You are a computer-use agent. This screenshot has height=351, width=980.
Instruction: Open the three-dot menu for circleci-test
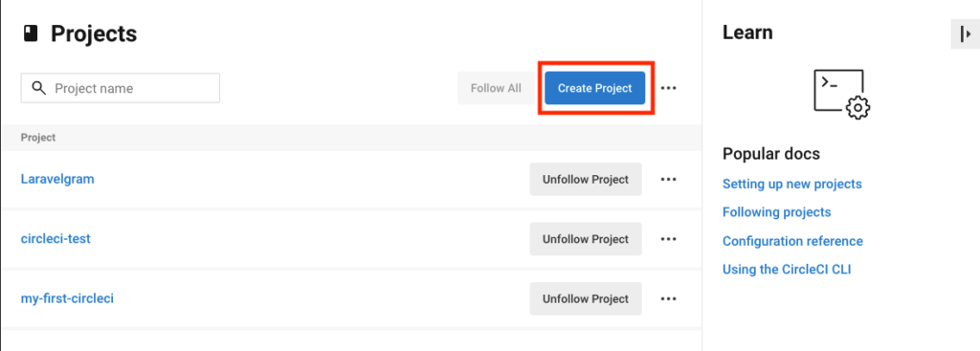tap(669, 238)
